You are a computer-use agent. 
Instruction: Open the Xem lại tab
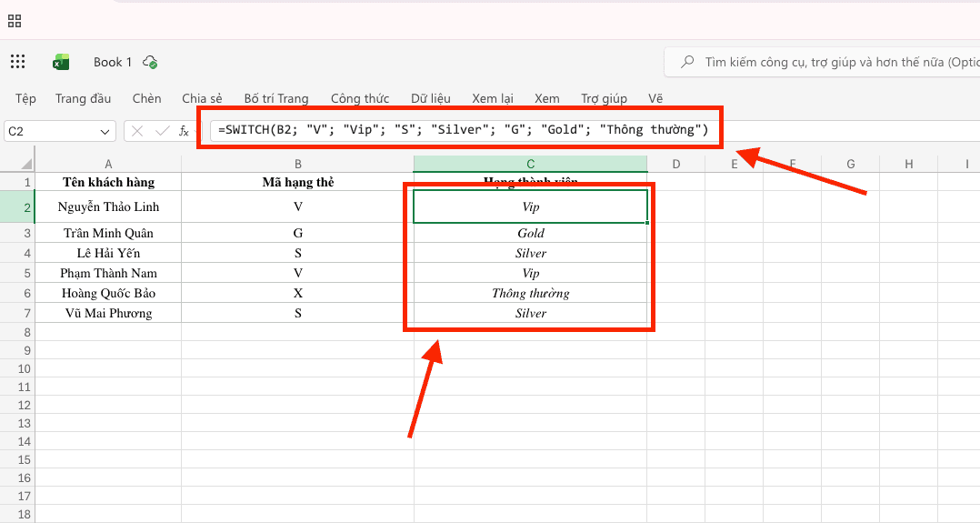(493, 98)
